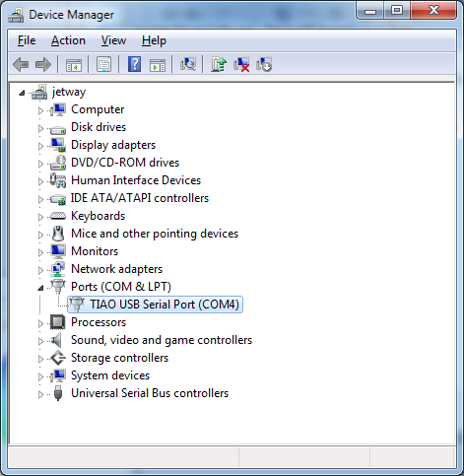The width and height of the screenshot is (464, 476).
Task: Maximize the Device Manager window
Action: coord(397,11)
